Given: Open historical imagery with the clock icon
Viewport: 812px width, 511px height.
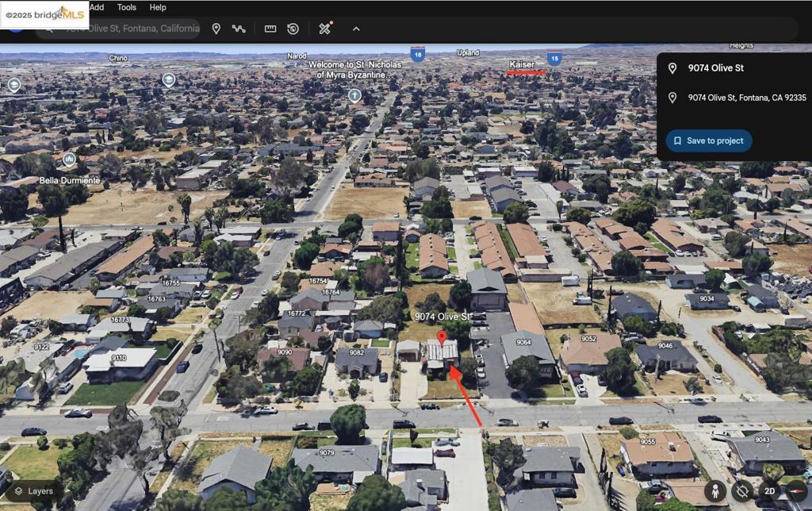Looking at the screenshot, I should (x=293, y=29).
